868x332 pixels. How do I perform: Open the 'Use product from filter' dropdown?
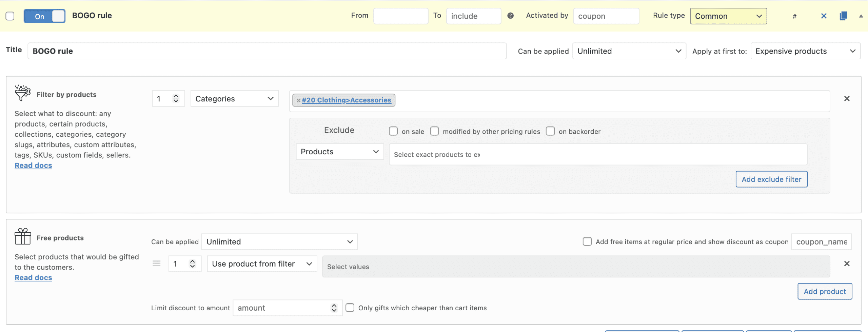click(x=262, y=264)
